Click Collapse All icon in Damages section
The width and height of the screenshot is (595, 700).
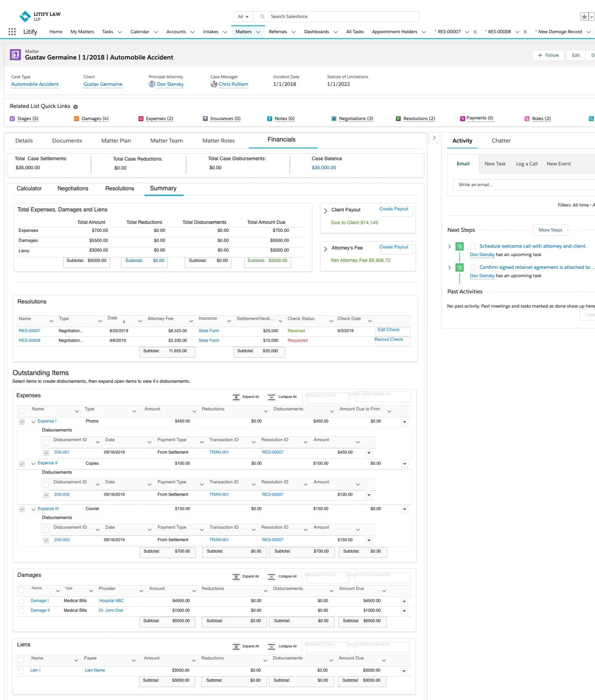272,577
